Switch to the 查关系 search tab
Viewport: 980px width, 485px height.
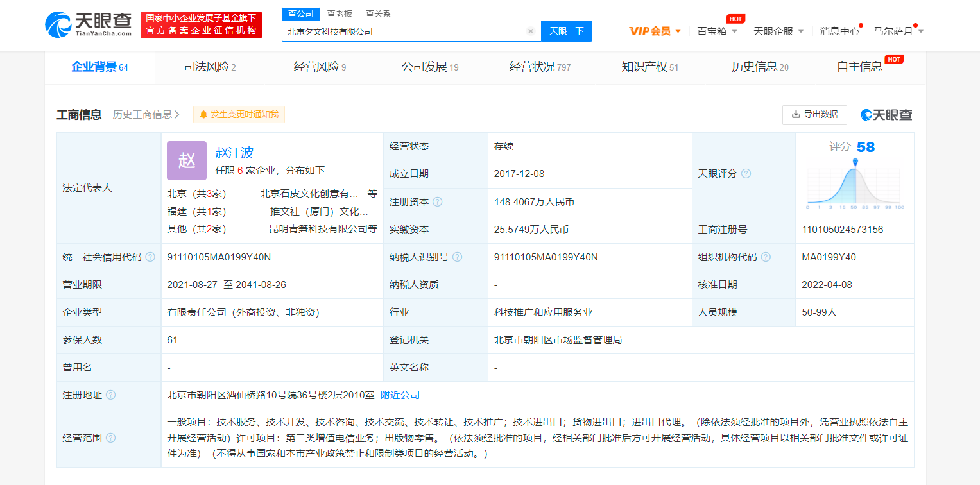pos(378,13)
